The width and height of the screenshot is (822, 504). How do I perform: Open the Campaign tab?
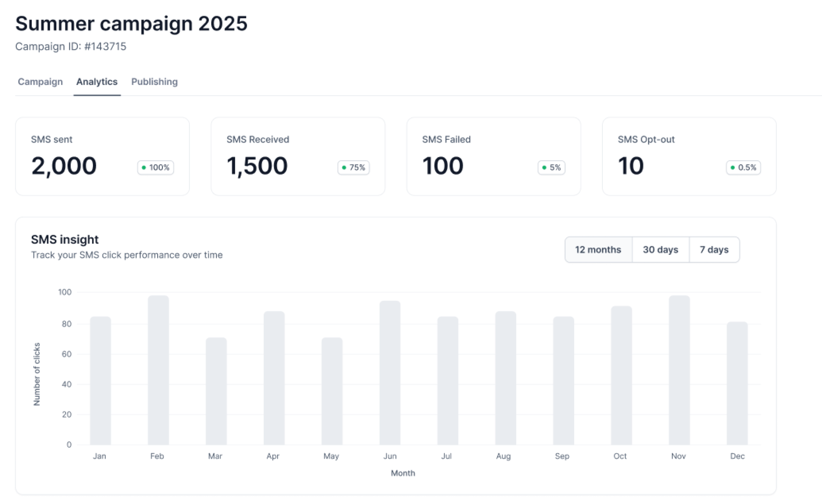coord(40,82)
